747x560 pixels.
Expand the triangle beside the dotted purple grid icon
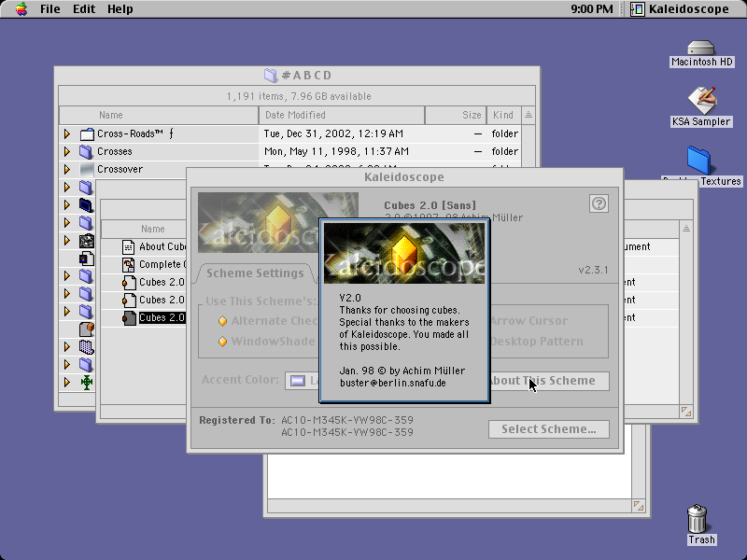tap(67, 346)
